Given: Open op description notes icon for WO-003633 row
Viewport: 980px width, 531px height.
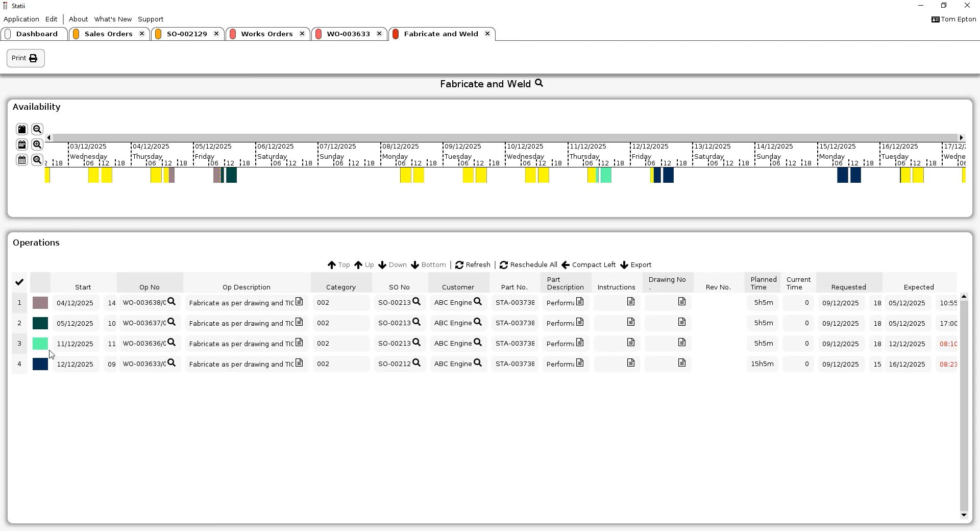Looking at the screenshot, I should (x=299, y=363).
